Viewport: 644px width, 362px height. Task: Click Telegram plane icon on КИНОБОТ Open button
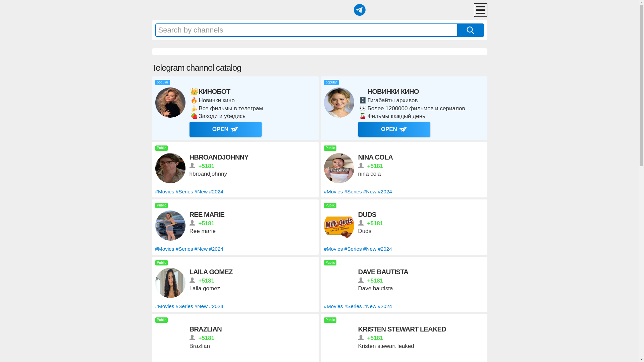234,130
